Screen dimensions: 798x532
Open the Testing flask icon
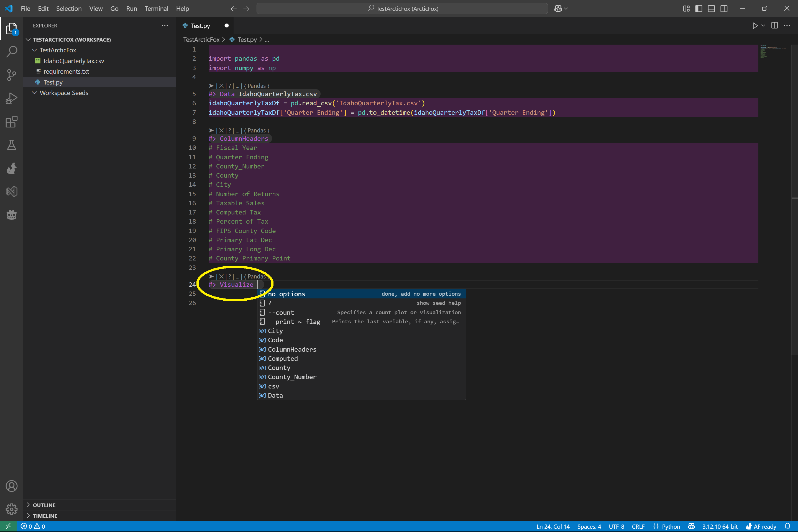[x=12, y=145]
